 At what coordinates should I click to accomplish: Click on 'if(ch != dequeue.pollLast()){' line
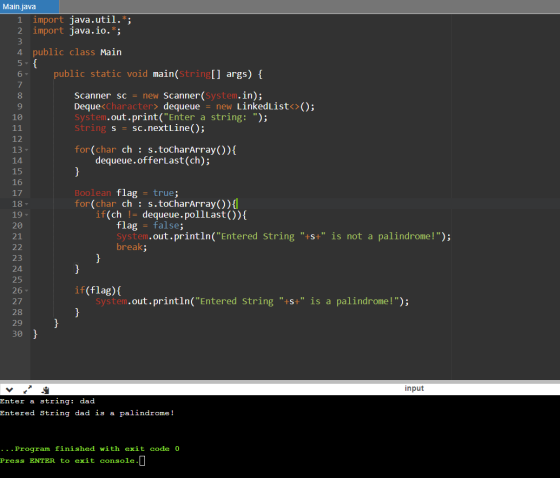(171, 215)
